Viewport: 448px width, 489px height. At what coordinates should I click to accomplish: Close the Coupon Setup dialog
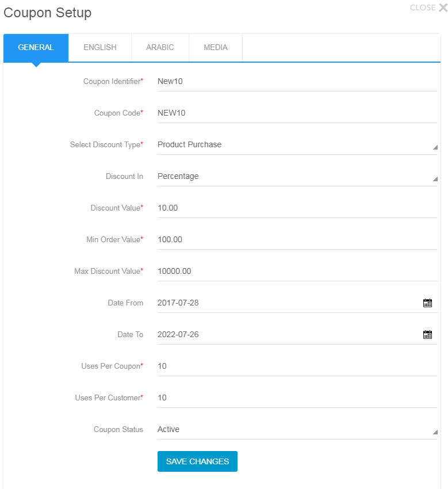pyautogui.click(x=428, y=7)
